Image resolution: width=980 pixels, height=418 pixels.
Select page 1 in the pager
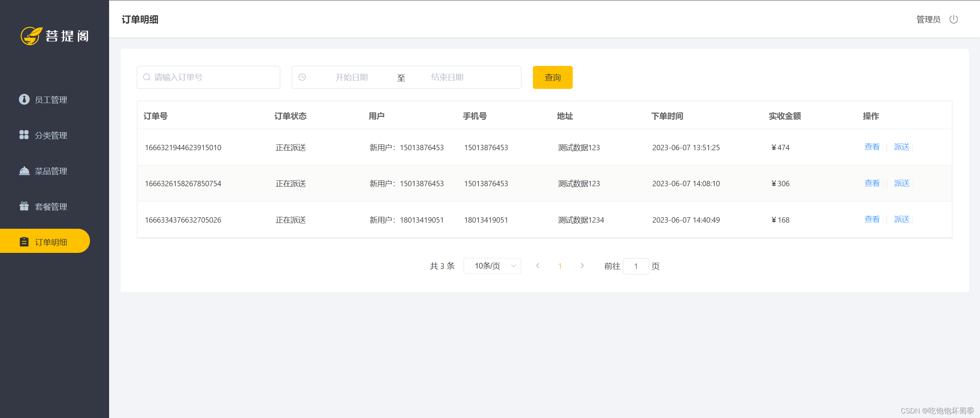[560, 266]
